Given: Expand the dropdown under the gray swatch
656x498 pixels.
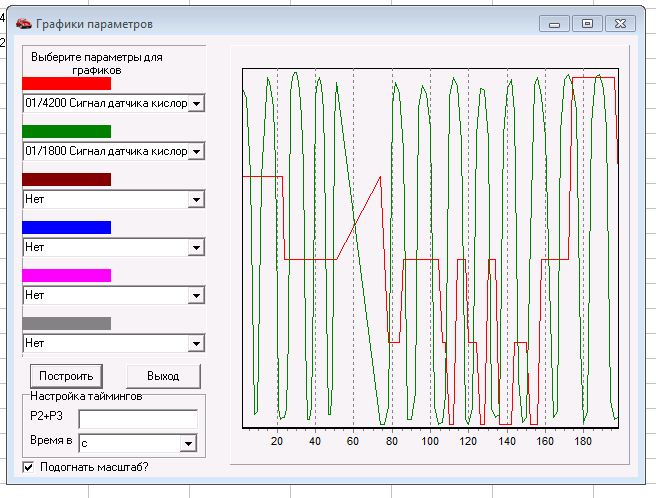Looking at the screenshot, I should click(196, 343).
